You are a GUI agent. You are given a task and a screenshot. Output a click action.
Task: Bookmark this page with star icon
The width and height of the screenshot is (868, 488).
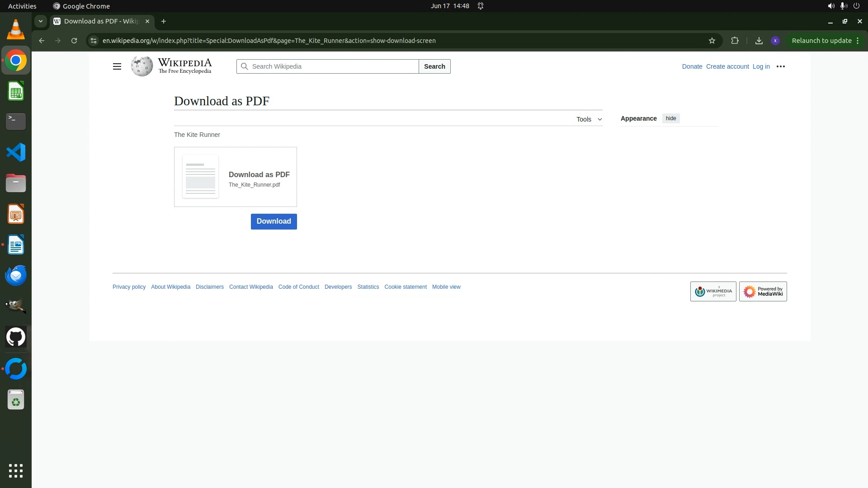712,41
